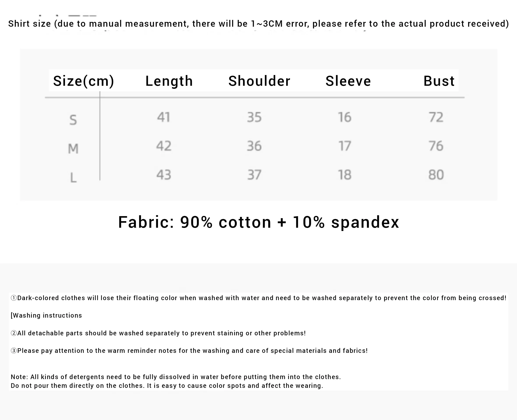Click bust value 80 for size L
This screenshot has width=517, height=420.
click(x=436, y=175)
